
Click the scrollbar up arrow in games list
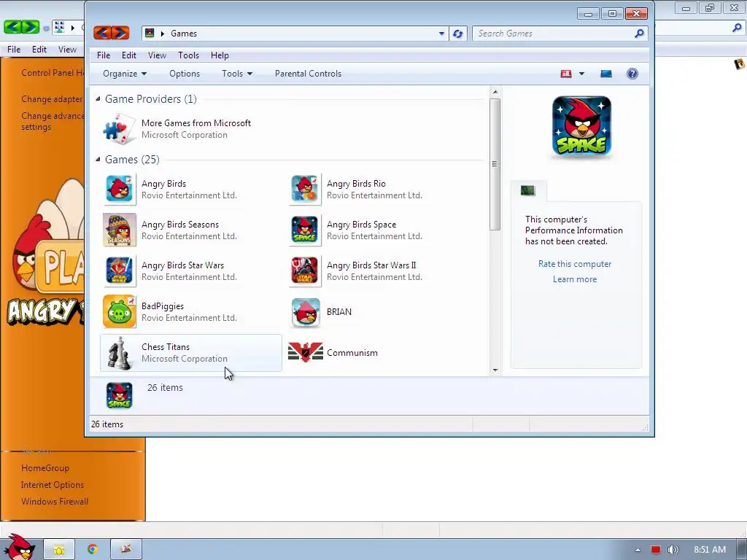[495, 92]
